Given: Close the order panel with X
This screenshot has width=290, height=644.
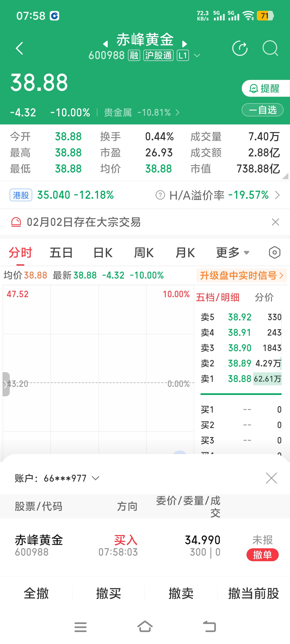Looking at the screenshot, I should (271, 478).
